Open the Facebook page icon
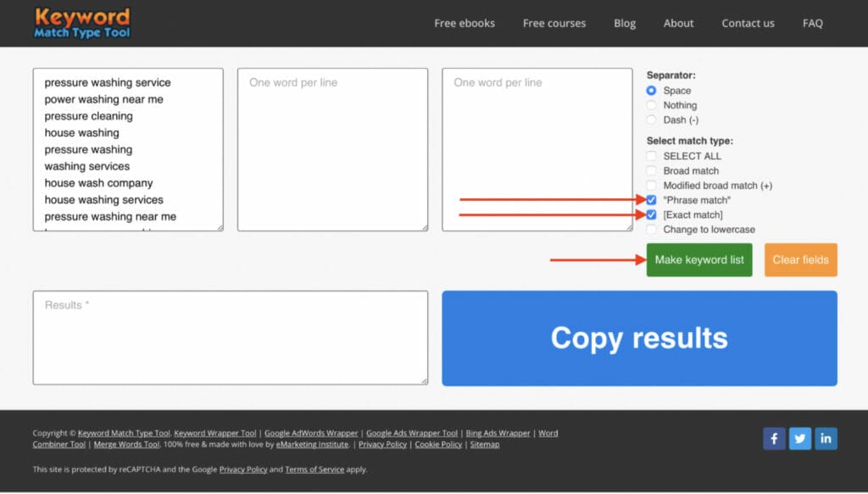 [x=773, y=438]
